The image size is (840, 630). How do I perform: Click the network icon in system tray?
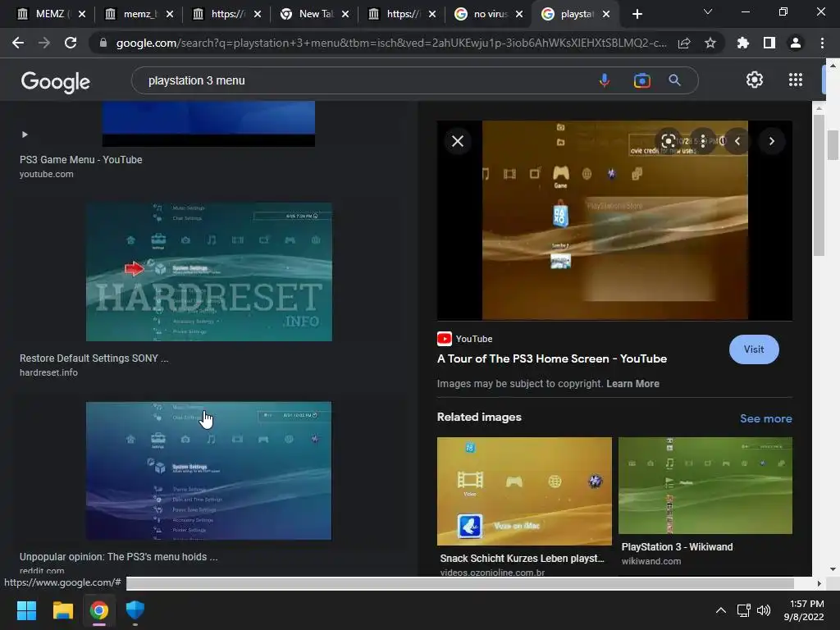click(743, 610)
